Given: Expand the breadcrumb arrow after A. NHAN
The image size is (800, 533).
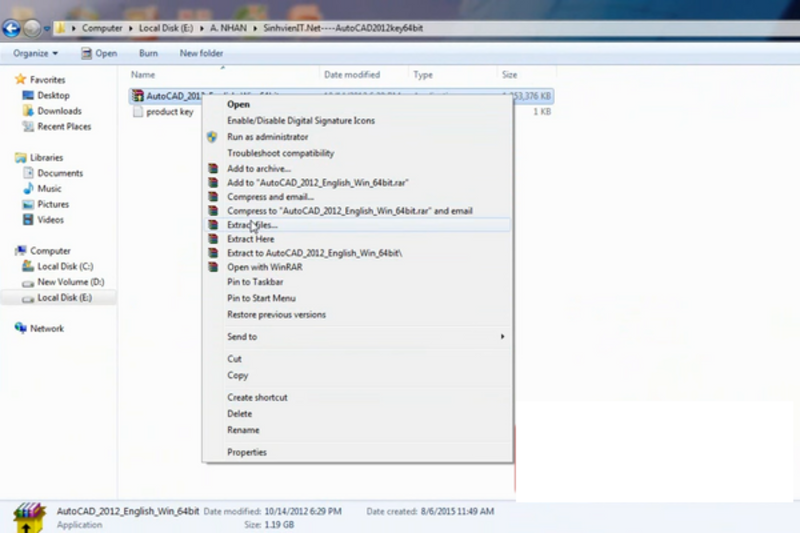Looking at the screenshot, I should (255, 29).
